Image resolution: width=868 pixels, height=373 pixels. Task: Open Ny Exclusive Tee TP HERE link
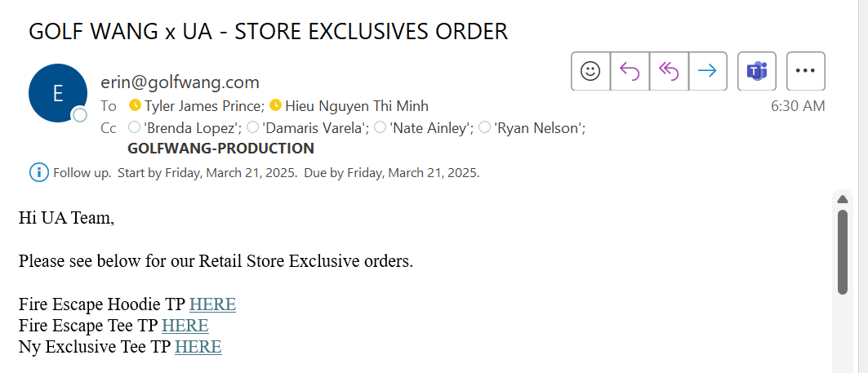(x=198, y=347)
